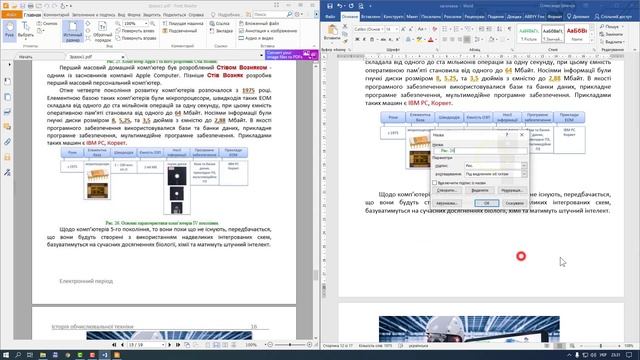Click Format Painter brush in Word
Screen dimensions: 640x360
click(x=345, y=41)
